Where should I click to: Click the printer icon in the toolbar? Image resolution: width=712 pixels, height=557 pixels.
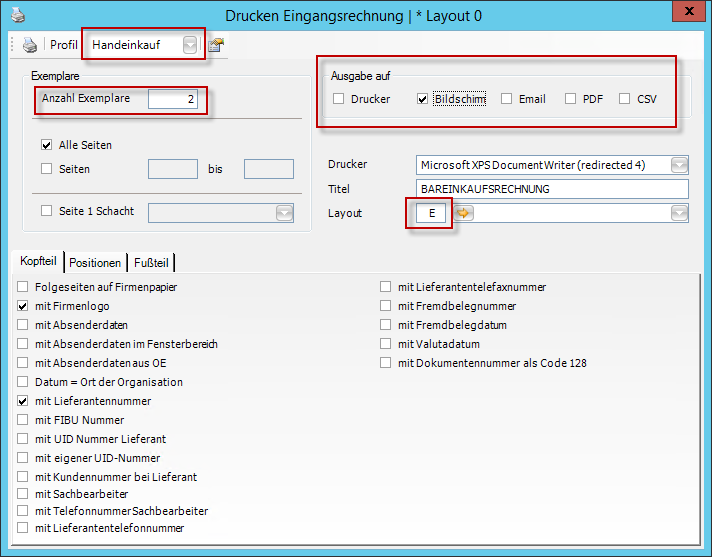pyautogui.click(x=30, y=45)
